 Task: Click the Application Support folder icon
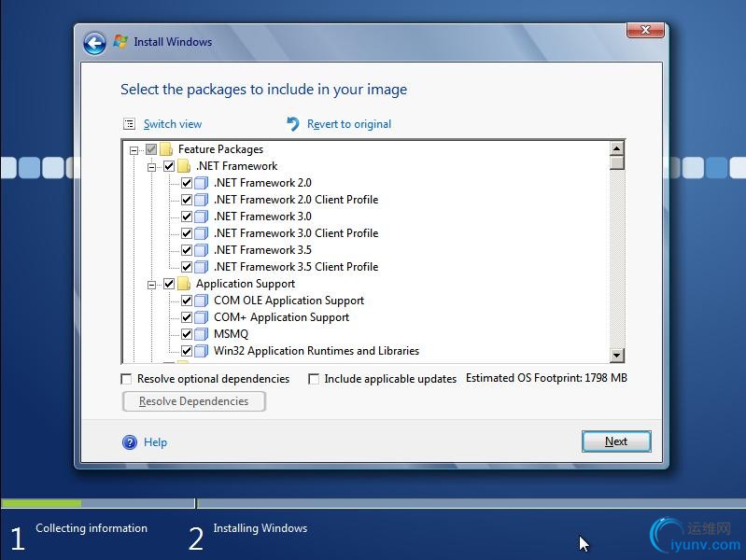pyautogui.click(x=184, y=284)
